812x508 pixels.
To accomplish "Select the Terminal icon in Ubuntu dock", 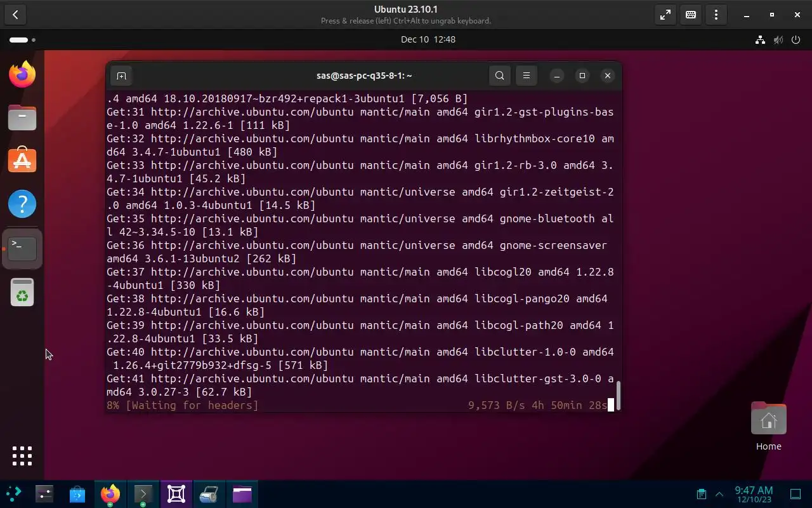I will coord(22,248).
